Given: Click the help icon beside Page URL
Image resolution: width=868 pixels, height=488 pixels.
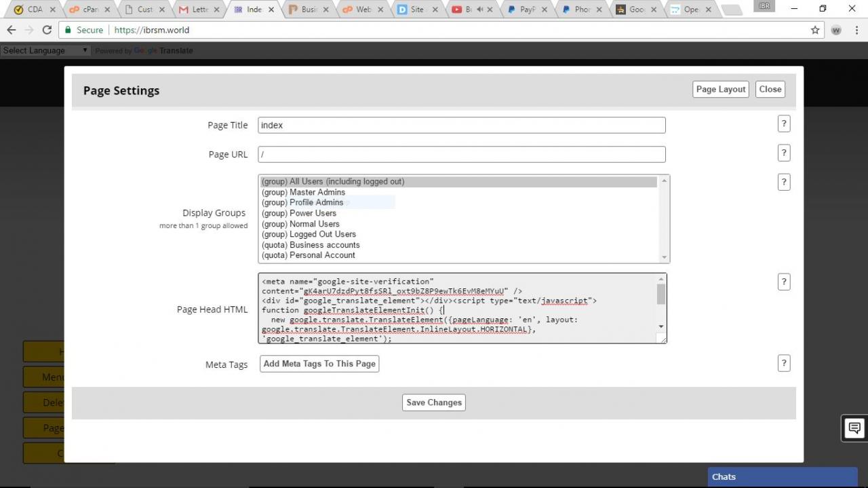Looking at the screenshot, I should [784, 153].
